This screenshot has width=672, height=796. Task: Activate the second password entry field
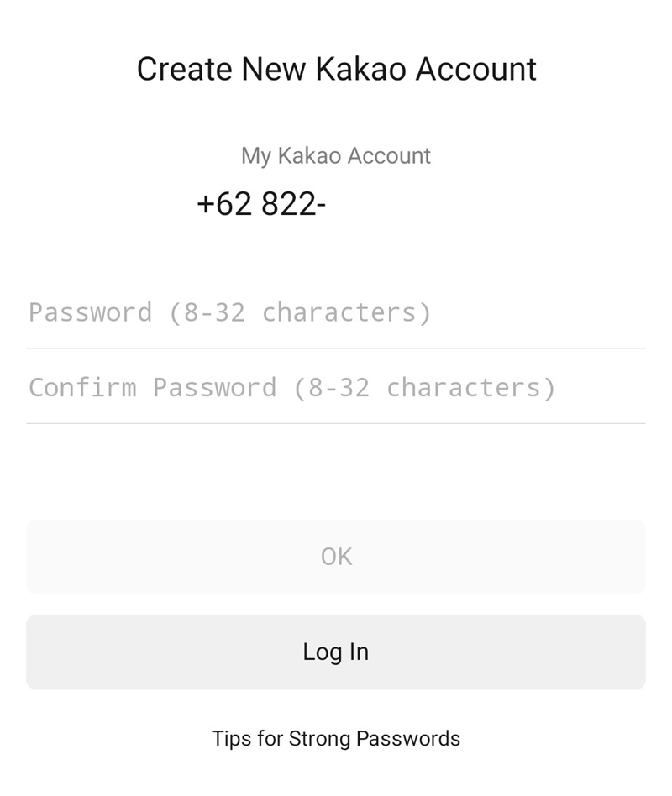tap(336, 387)
